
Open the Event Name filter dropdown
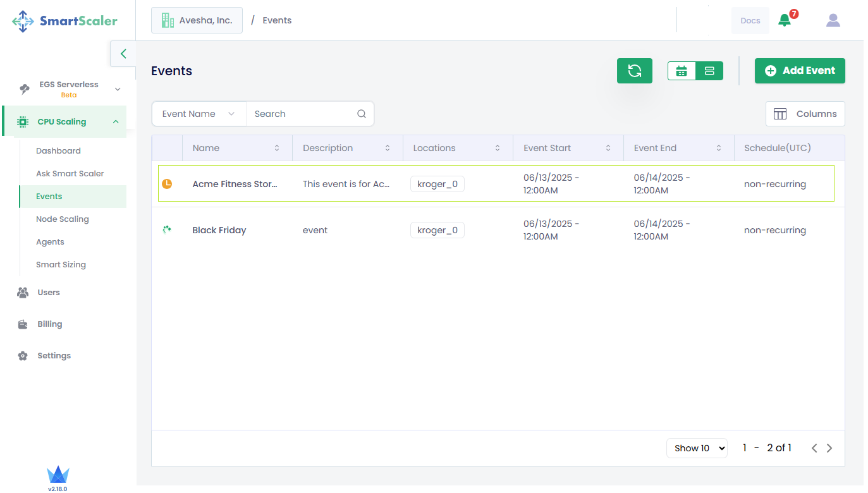(x=199, y=114)
